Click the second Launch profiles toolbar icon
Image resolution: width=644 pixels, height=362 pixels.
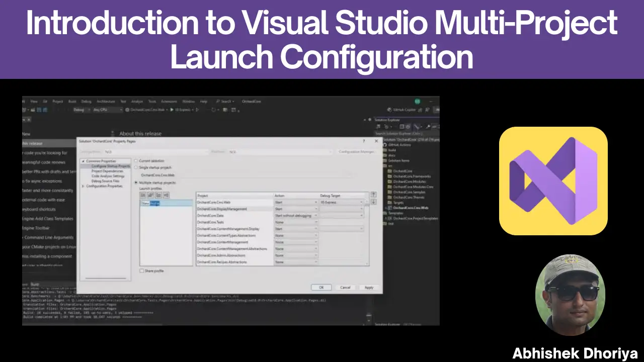[150, 195]
